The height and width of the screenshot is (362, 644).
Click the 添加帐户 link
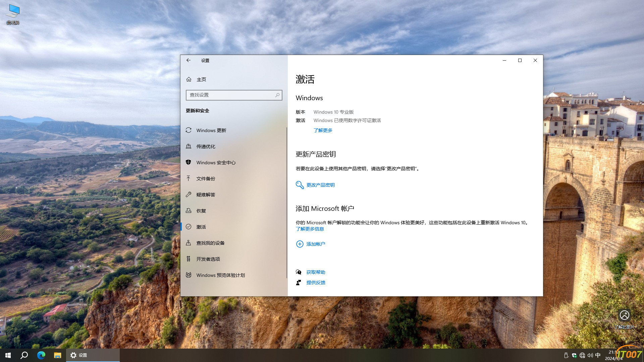pos(316,244)
